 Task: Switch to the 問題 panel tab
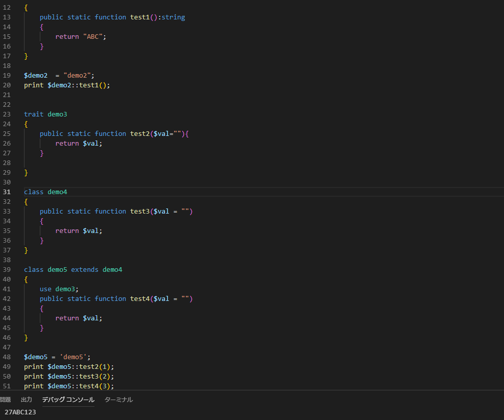pos(5,400)
